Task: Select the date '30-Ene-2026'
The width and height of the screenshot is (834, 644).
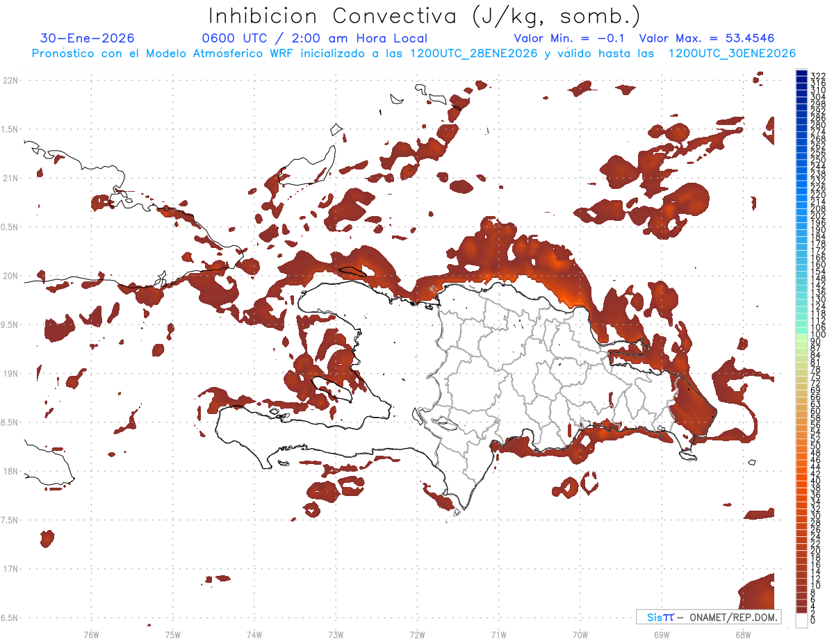Action: pos(88,38)
